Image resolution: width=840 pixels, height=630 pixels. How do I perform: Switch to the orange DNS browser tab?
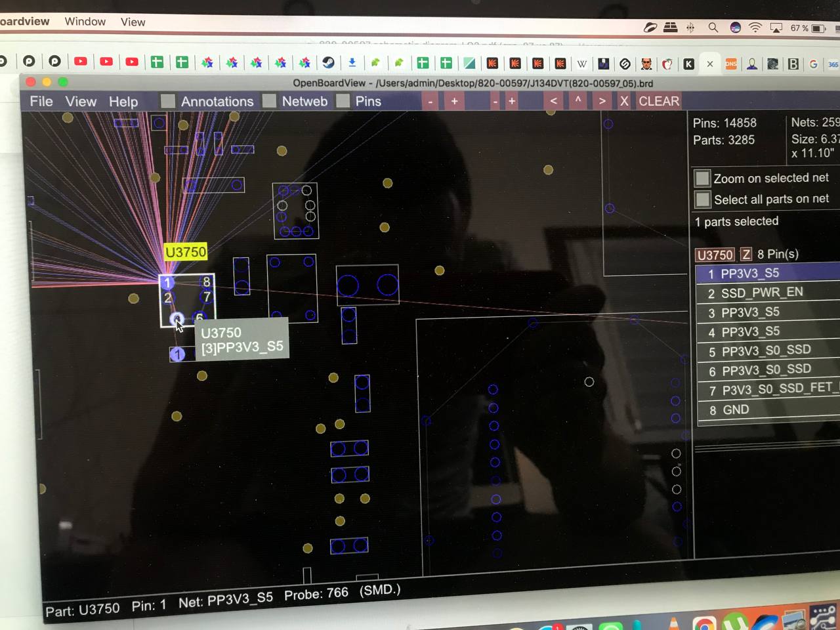[730, 64]
